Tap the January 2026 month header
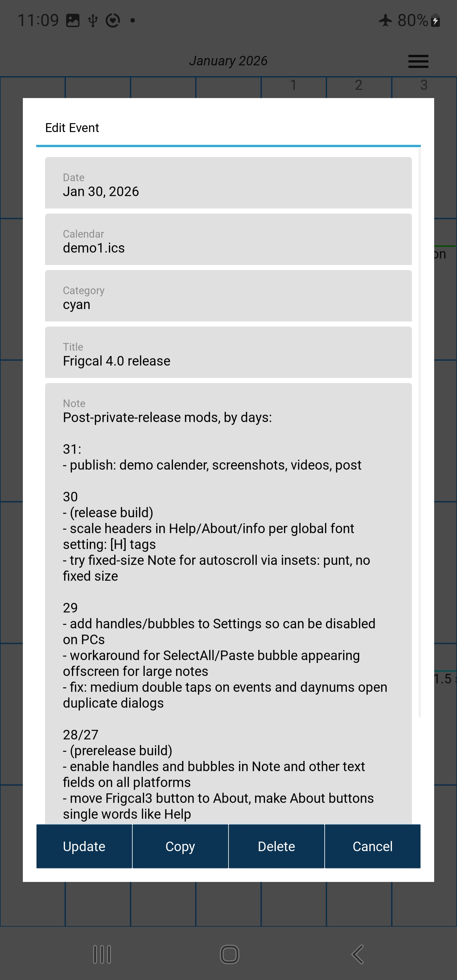Screen dimensions: 457x980 (228, 61)
